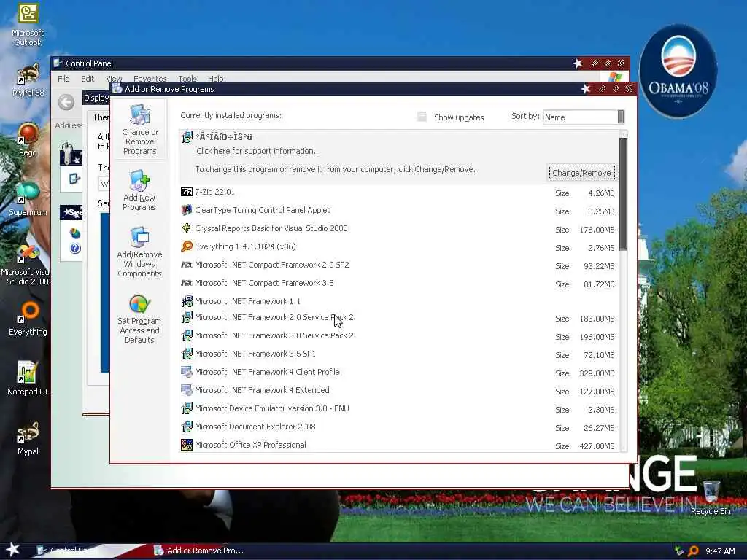
Task: Open Edit menu in Control Panel
Action: [x=88, y=79]
